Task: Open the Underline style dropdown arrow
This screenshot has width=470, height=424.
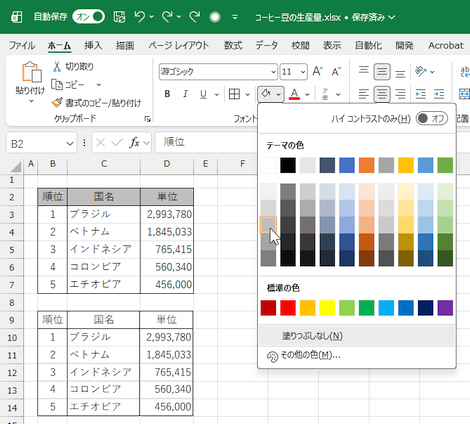Action: click(x=216, y=95)
